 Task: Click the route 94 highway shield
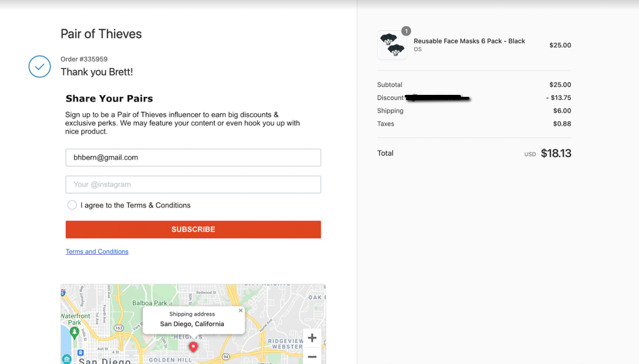click(x=225, y=357)
